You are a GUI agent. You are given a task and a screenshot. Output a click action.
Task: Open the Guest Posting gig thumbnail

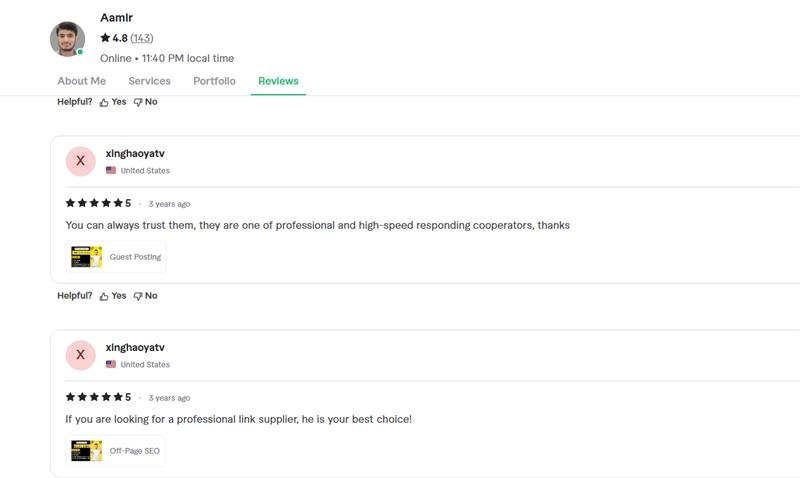click(x=87, y=257)
